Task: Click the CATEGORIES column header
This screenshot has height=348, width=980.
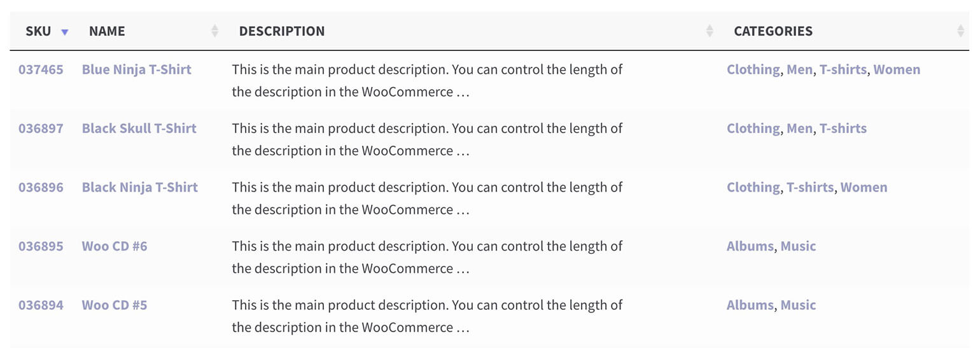Action: pyautogui.click(x=773, y=31)
